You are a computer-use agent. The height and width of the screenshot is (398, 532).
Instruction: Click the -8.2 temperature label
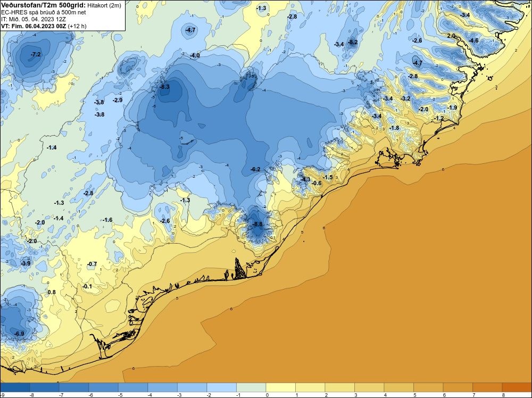tap(353, 42)
